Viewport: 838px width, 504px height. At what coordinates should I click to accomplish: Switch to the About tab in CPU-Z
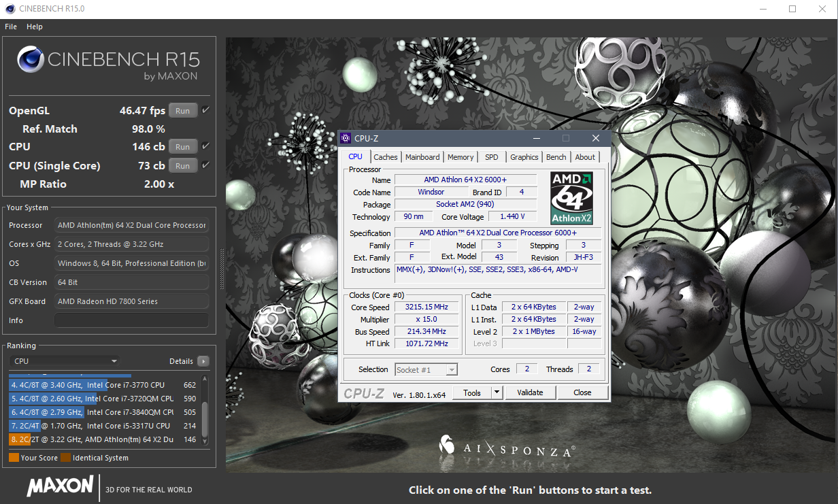[585, 157]
